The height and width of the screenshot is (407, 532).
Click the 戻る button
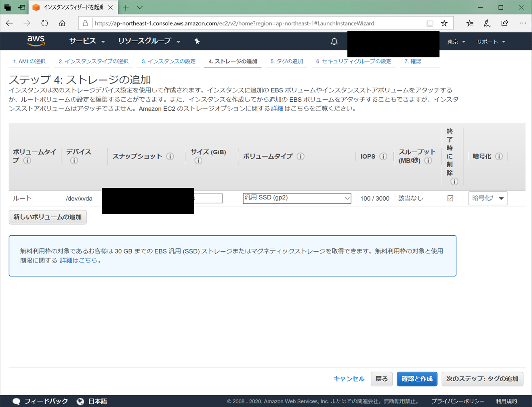click(x=382, y=379)
